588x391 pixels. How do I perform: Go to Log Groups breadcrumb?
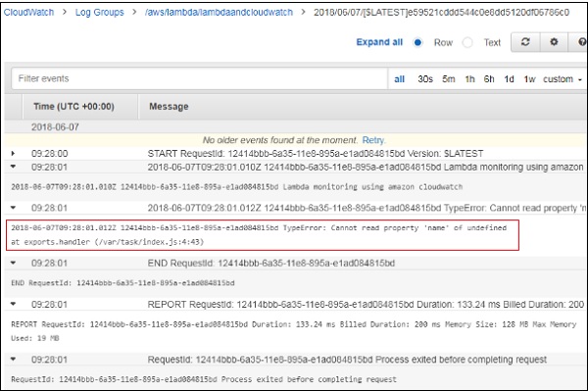coord(99,13)
